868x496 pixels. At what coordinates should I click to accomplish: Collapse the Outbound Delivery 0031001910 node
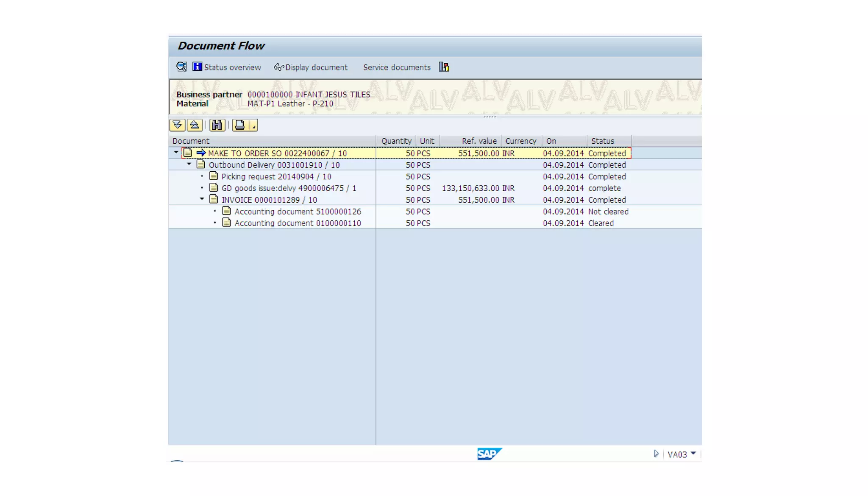[x=189, y=164]
